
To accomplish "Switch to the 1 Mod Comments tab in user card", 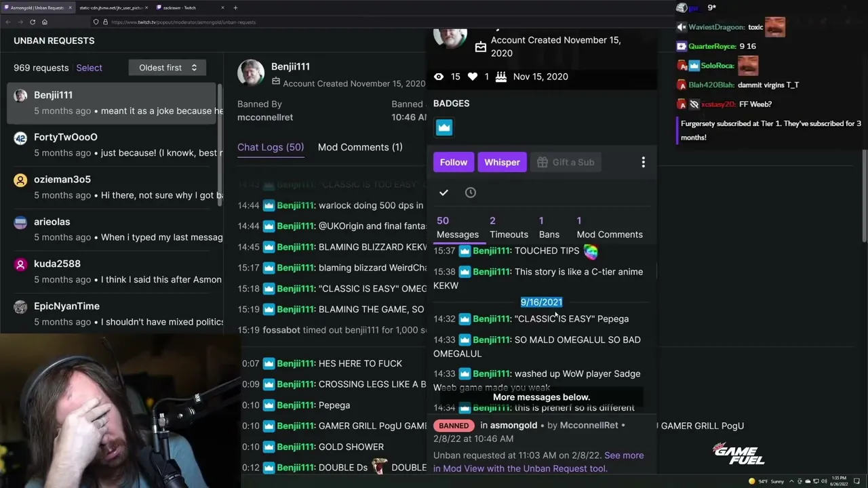I will pos(610,228).
